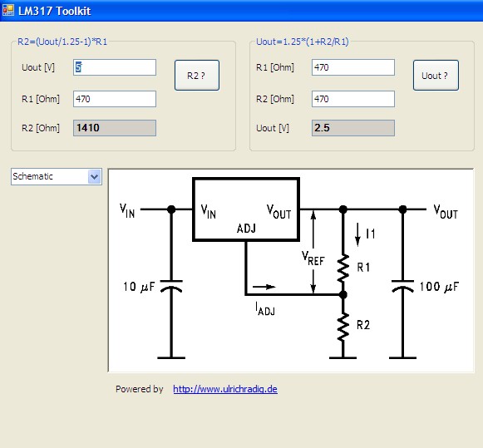Open the http://www.ulrichradig.de link
Viewport: 483px width, 448px height.
225,389
